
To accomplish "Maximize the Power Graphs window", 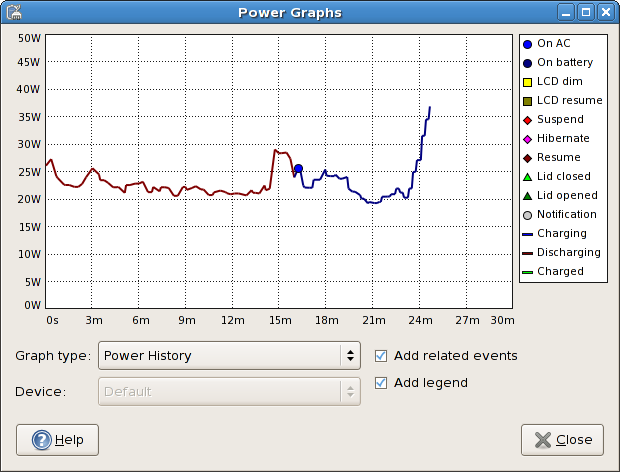I will [586, 12].
